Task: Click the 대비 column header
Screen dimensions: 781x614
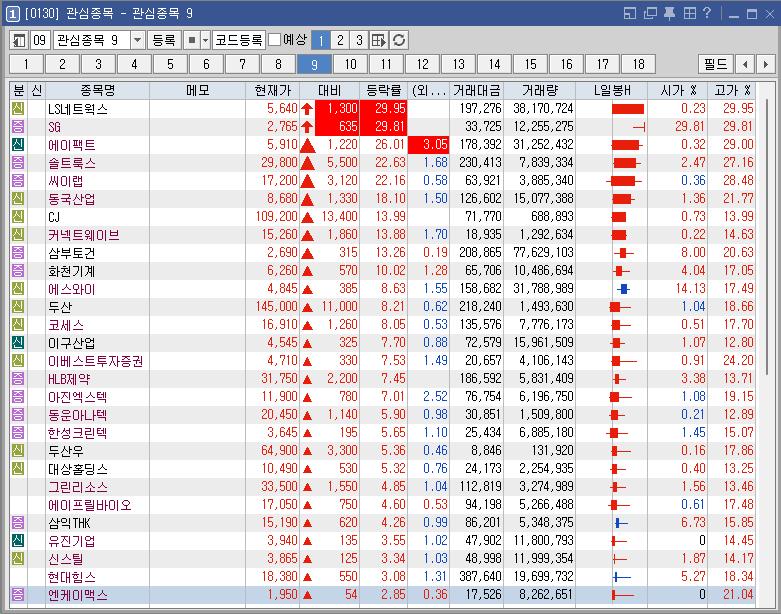Action: tap(329, 91)
